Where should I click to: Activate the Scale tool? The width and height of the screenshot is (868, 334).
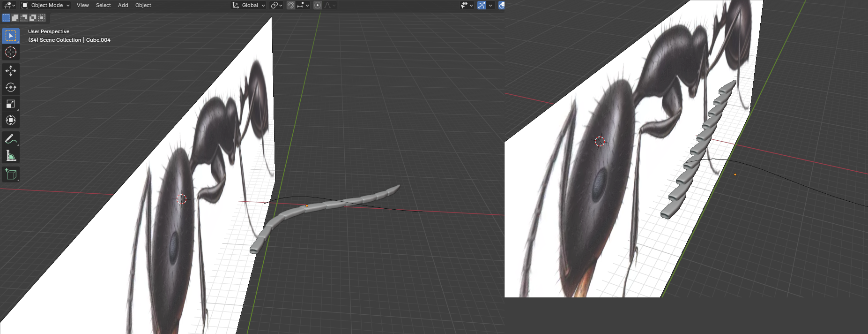click(x=11, y=104)
